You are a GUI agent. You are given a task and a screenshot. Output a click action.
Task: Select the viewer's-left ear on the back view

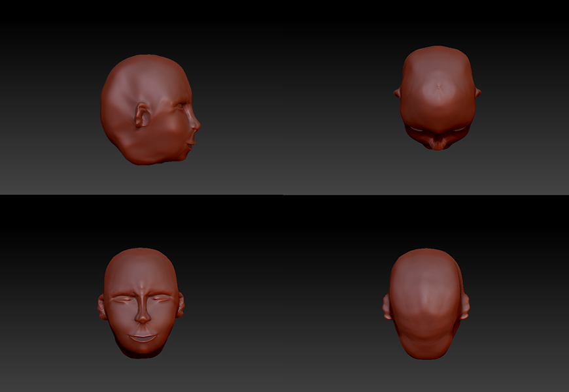pyautogui.click(x=386, y=306)
